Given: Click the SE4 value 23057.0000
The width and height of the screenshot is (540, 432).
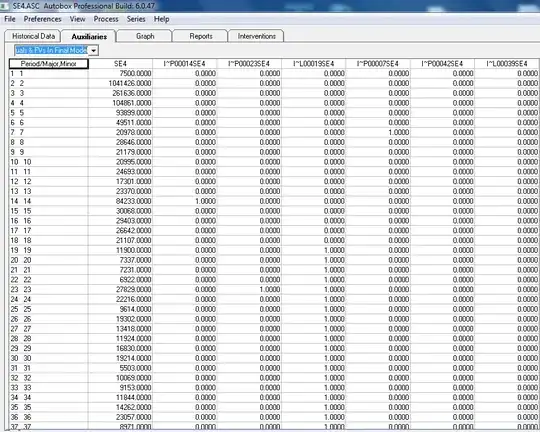Looking at the screenshot, I should point(121,417).
